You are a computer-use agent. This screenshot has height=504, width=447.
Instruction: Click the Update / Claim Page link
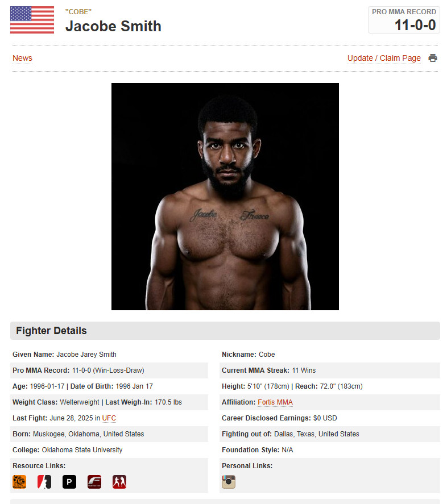point(384,58)
